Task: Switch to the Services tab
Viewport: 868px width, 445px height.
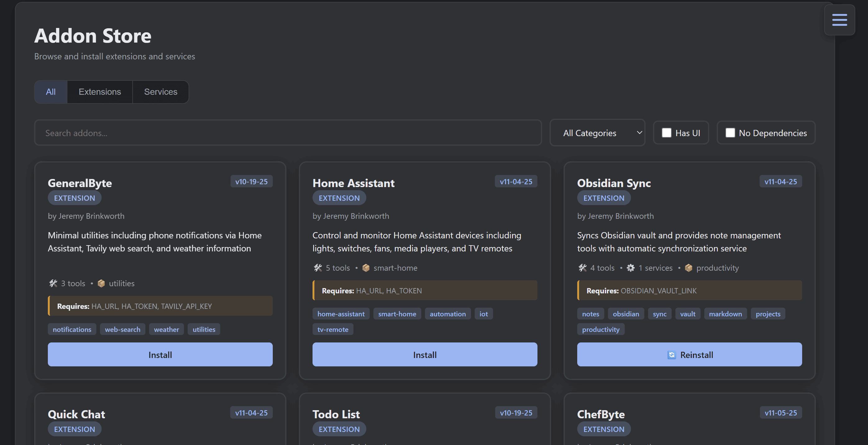Action: (160, 92)
